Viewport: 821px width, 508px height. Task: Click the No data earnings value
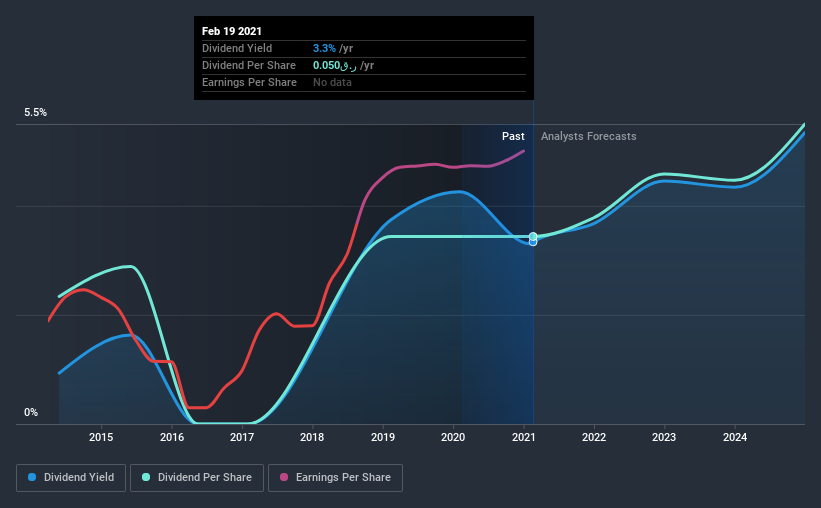(332, 82)
